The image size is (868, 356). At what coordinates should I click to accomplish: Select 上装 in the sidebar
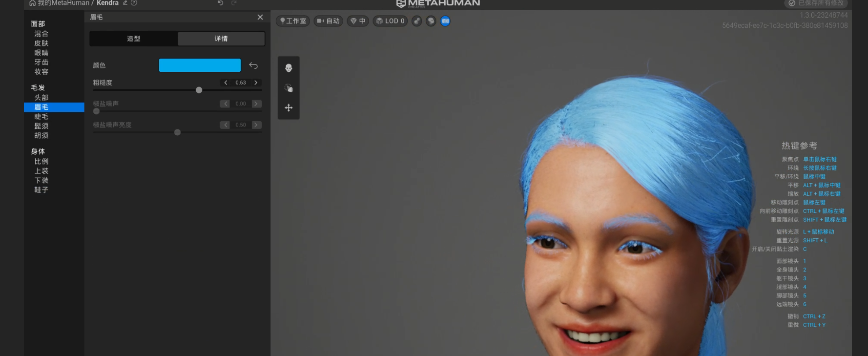41,171
